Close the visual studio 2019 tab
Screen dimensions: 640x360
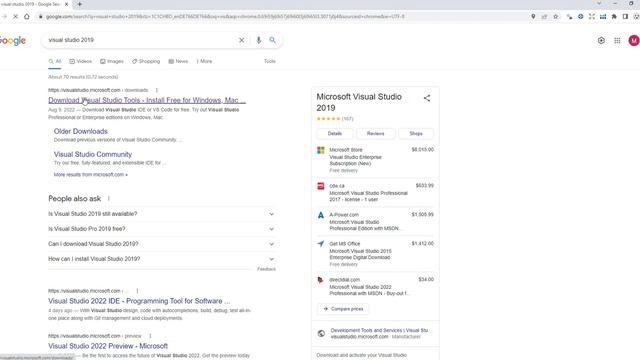67,4
